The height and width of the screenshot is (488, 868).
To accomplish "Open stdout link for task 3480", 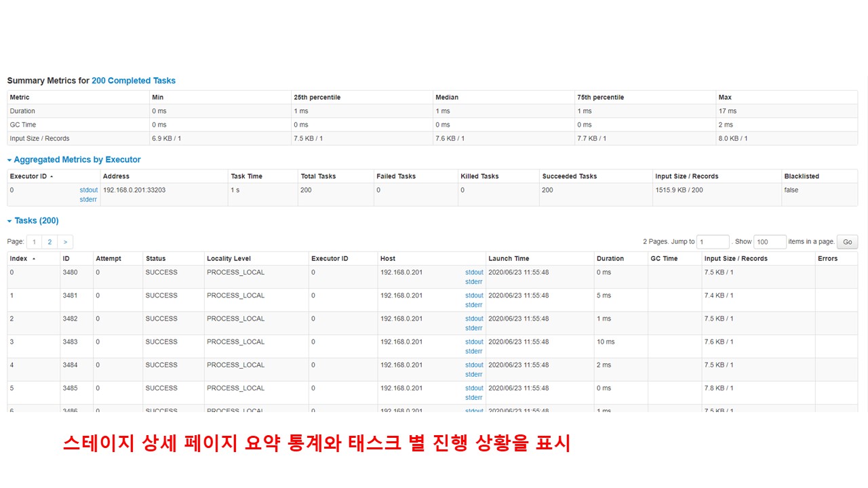I will pyautogui.click(x=474, y=272).
